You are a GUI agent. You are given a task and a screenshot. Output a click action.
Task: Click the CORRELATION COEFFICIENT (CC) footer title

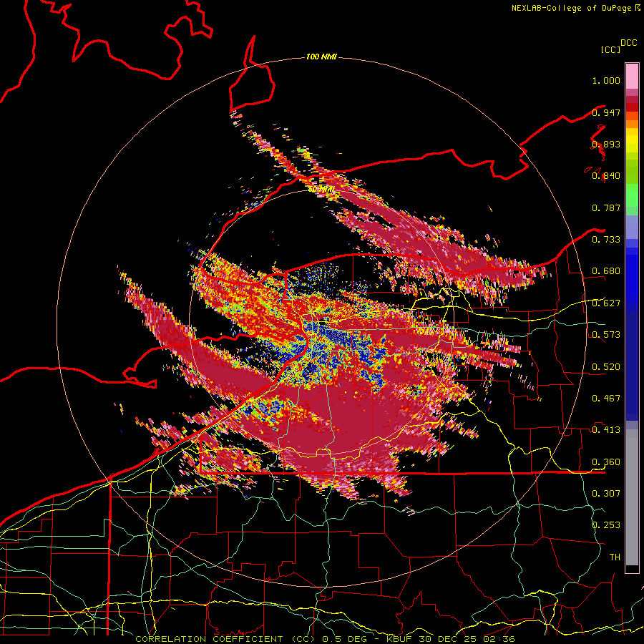tap(225, 639)
